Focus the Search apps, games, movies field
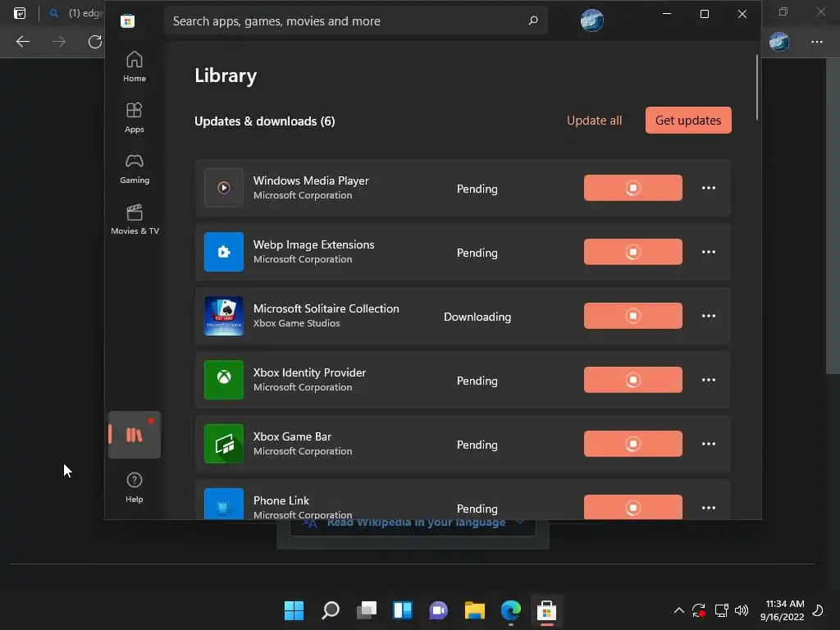Viewport: 840px width, 630px height. [x=356, y=21]
